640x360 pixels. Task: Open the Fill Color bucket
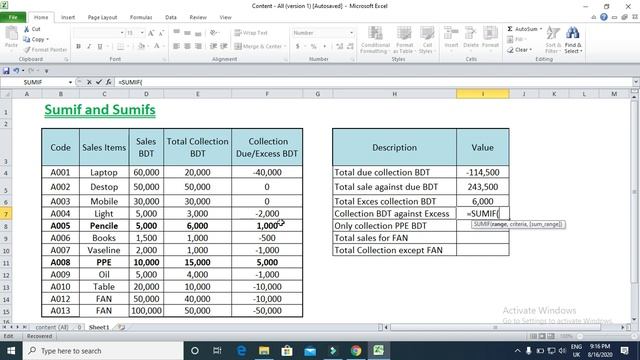pos(141,47)
